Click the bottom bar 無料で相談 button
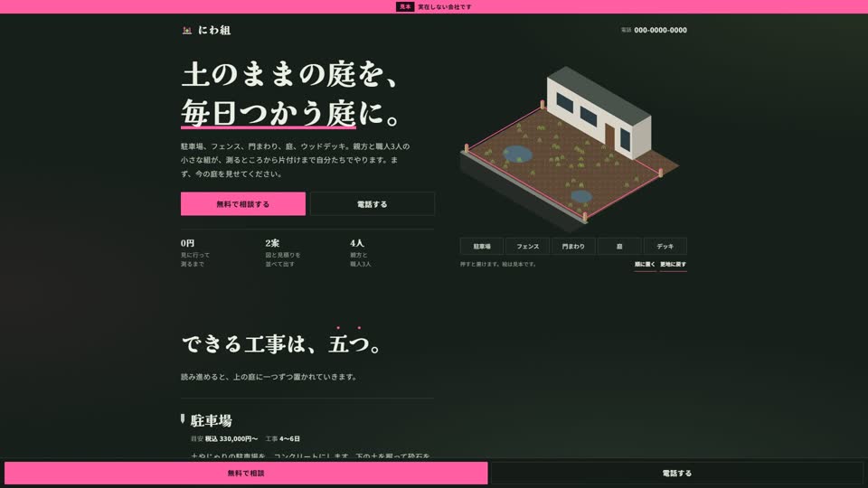The image size is (868, 488). tap(246, 473)
